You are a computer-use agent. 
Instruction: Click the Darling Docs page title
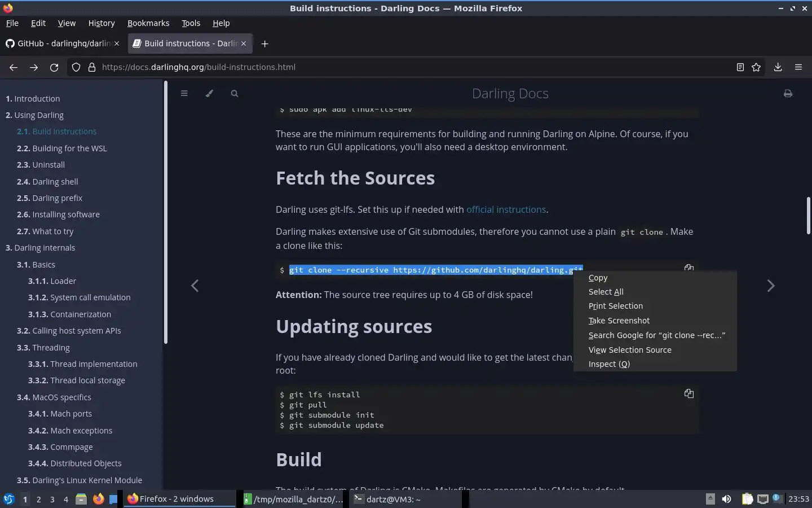point(510,94)
